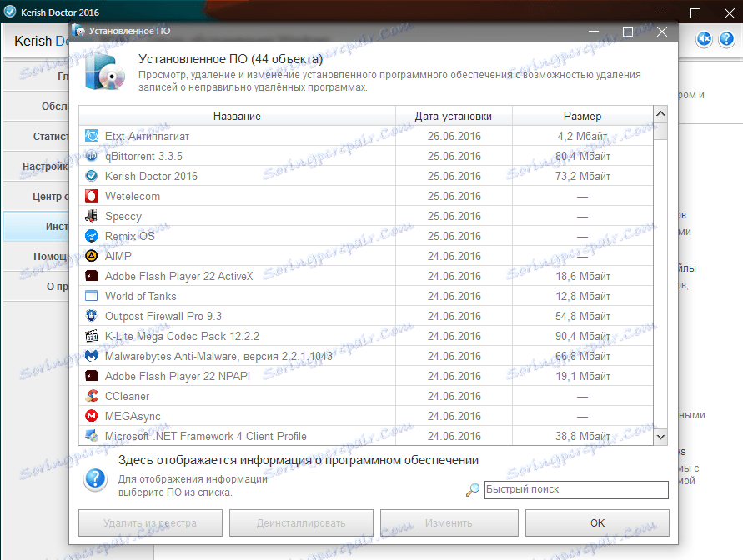Image resolution: width=743 pixels, height=560 pixels.
Task: Select the MEGAsync entry name
Action: coord(133,416)
